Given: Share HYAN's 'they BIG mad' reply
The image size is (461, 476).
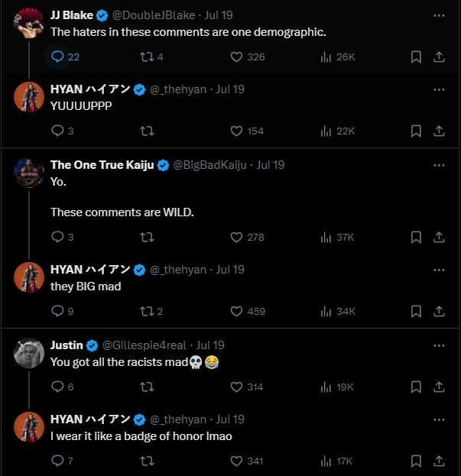Looking at the screenshot, I should pos(439,311).
